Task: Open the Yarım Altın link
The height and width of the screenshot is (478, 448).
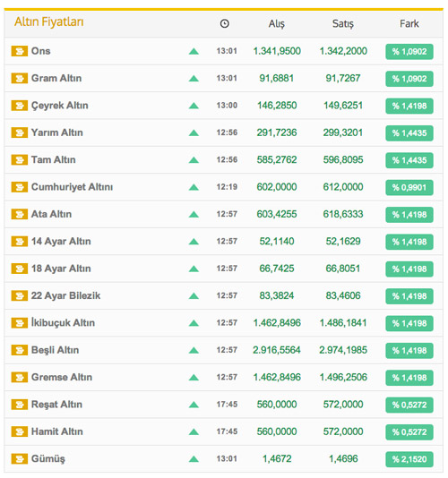Action: click(x=57, y=132)
